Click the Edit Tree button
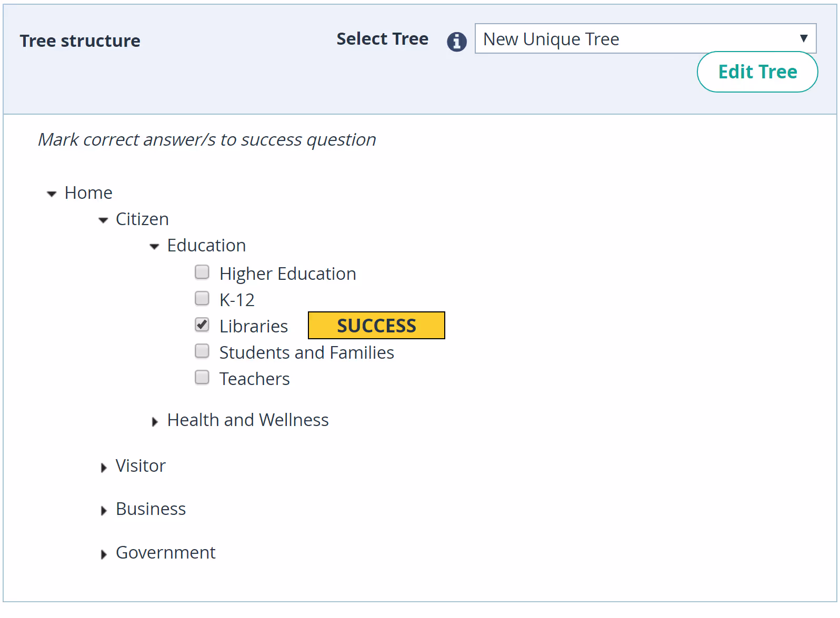 pos(757,72)
